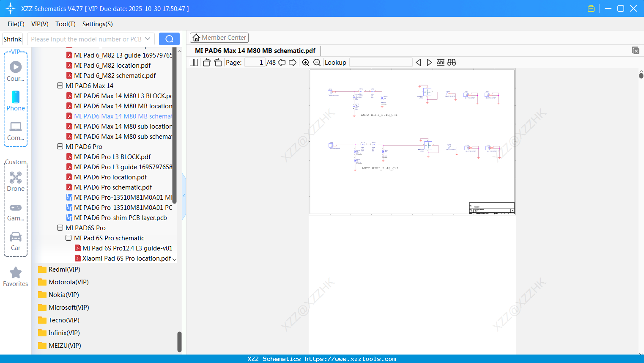
Task: Find previous lookup match
Action: pos(418,63)
